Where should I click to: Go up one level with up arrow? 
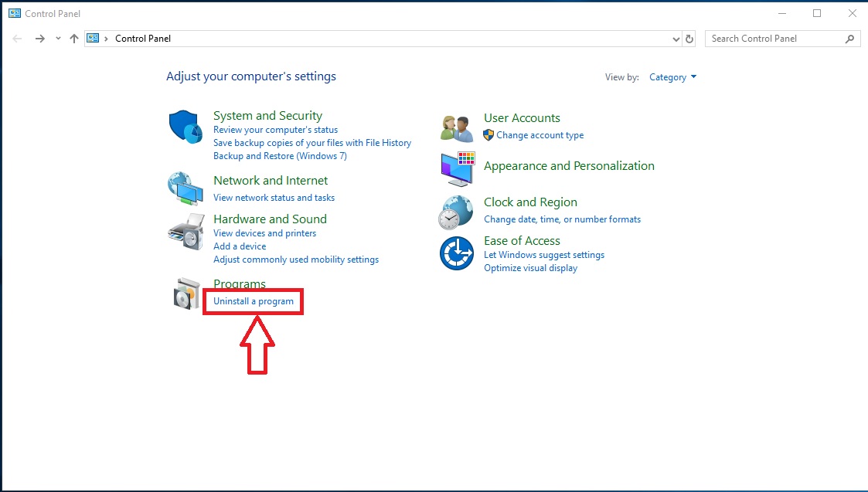click(74, 38)
